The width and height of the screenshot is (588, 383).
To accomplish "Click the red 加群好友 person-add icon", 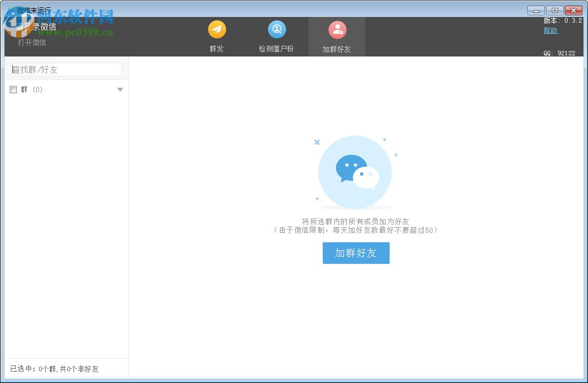I will pos(337,29).
